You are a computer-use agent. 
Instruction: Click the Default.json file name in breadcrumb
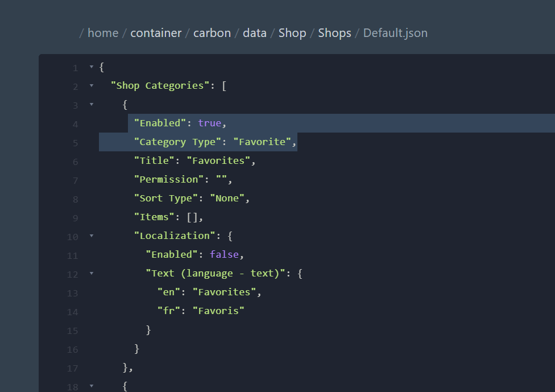click(395, 33)
